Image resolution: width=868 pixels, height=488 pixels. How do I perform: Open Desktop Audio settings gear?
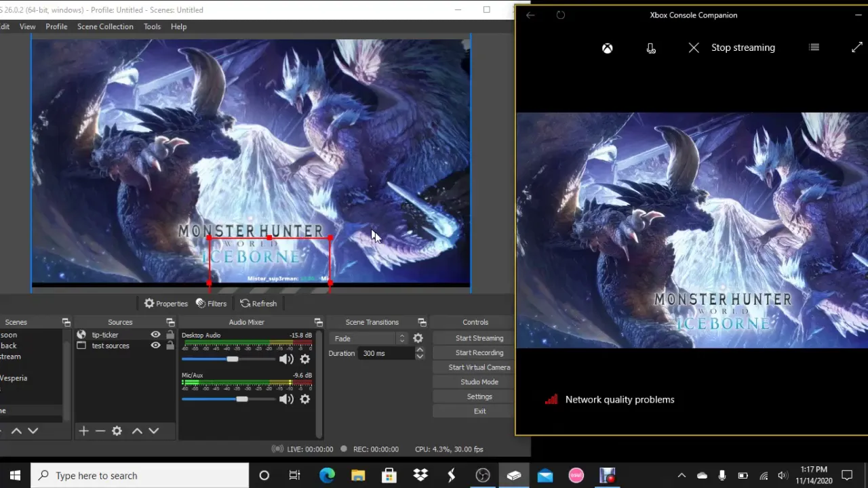click(x=305, y=359)
